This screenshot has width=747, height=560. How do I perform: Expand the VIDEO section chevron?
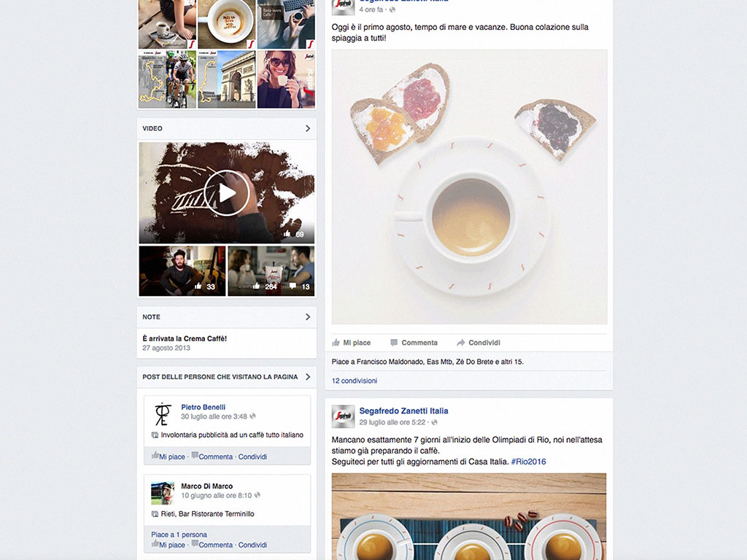click(x=308, y=128)
